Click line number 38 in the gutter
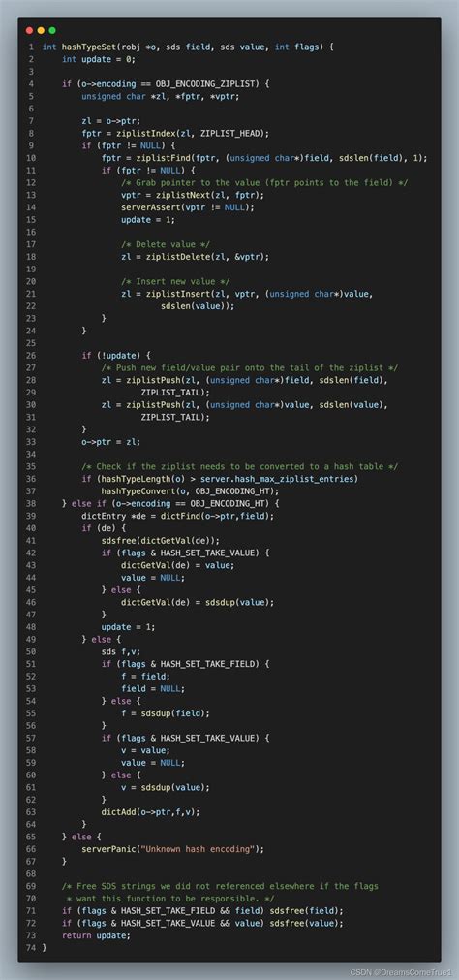 (29, 503)
